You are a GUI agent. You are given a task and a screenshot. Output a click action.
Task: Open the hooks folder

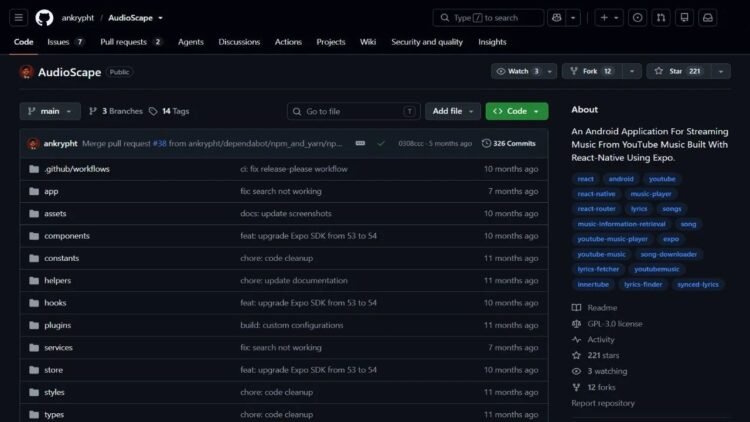(x=55, y=303)
